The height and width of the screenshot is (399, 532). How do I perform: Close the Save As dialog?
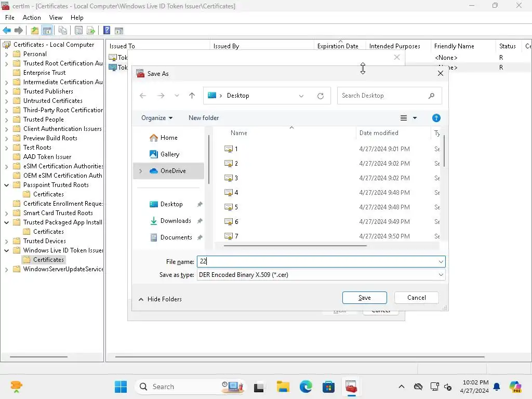click(x=441, y=74)
